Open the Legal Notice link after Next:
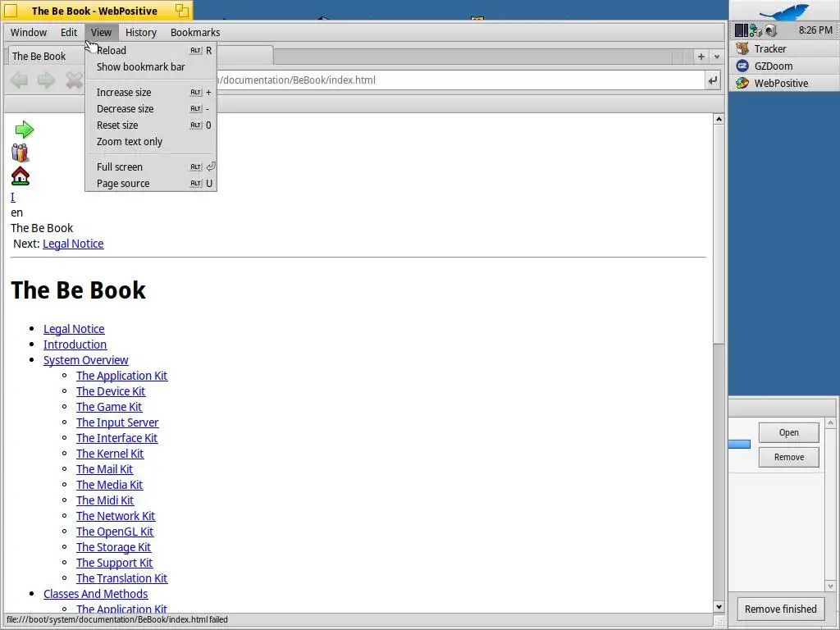 (x=73, y=244)
